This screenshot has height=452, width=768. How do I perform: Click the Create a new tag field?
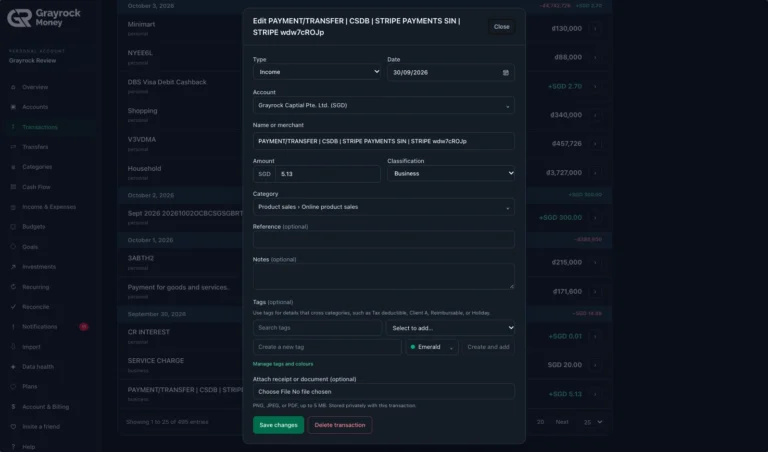point(327,347)
